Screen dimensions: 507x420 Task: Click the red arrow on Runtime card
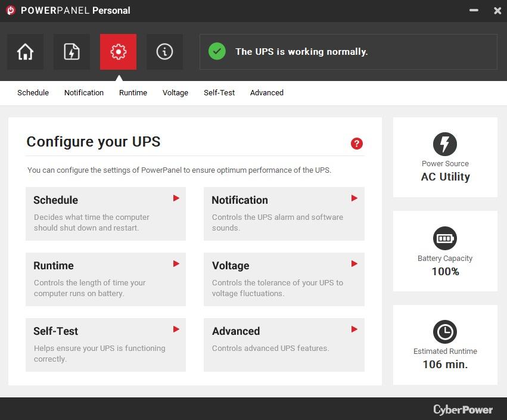176,263
